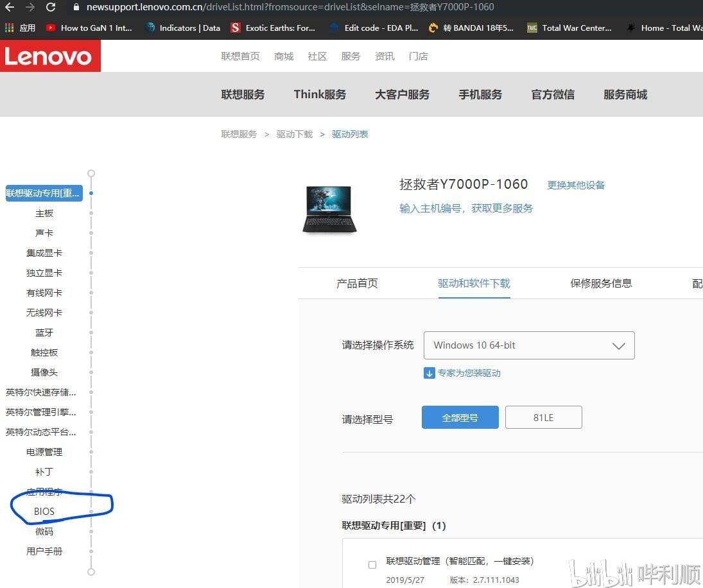The image size is (703, 588).
Task: Click the blue download arrow icon beside 专家为您装驱动
Action: point(429,373)
